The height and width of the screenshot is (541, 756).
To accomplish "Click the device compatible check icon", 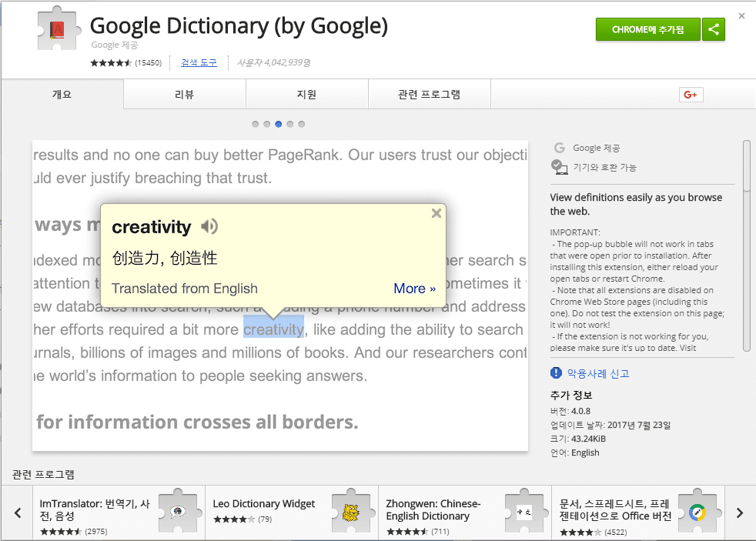I will 559,167.
